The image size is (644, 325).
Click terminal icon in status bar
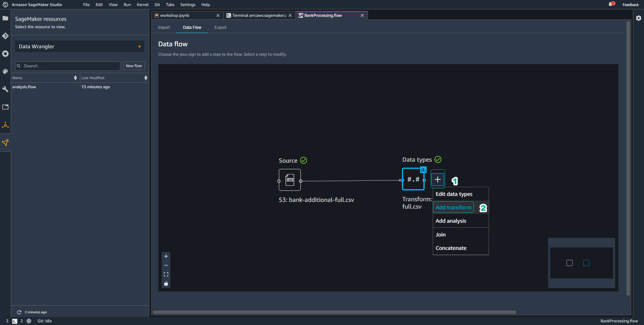(15, 321)
